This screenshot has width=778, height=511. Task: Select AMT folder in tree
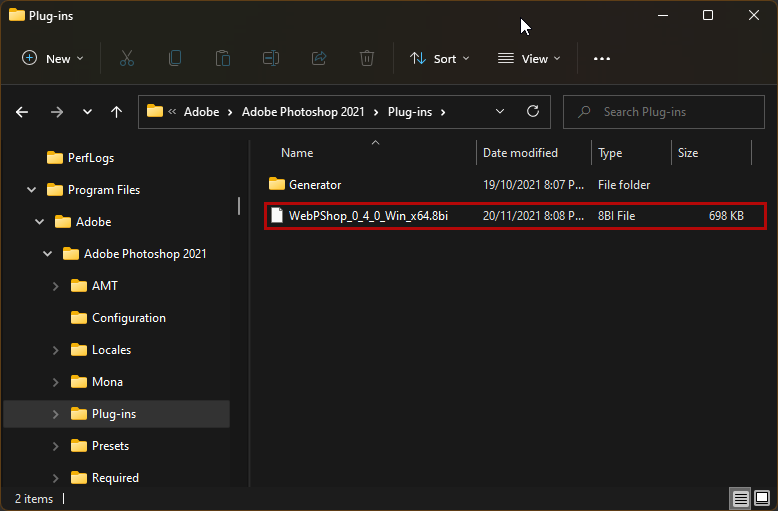coord(105,286)
